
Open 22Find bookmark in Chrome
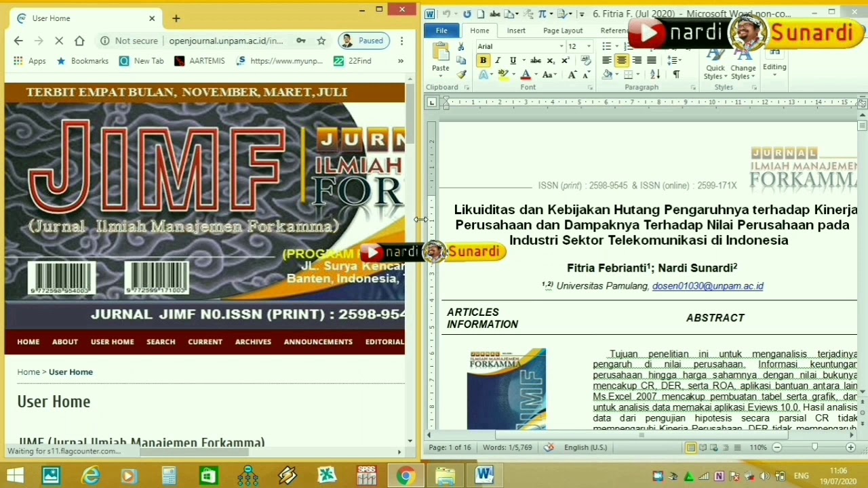click(352, 61)
